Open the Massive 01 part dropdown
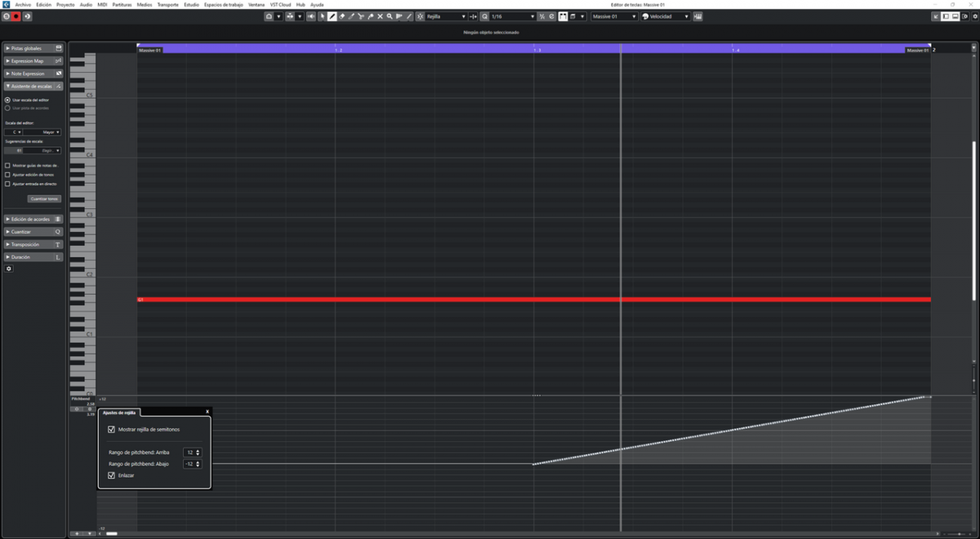Viewport: 980px width, 539px height. click(614, 16)
